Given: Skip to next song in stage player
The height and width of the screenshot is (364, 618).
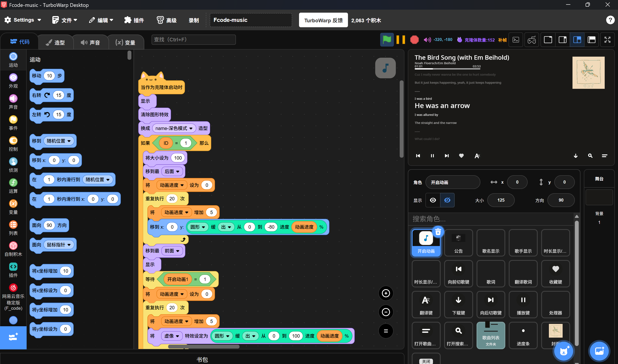Looking at the screenshot, I should [x=447, y=156].
